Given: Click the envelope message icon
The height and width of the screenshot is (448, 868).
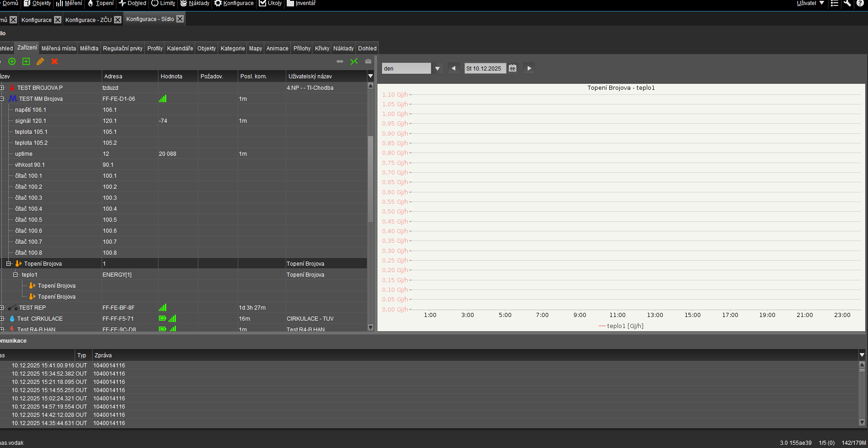Looking at the screenshot, I should (368, 61).
